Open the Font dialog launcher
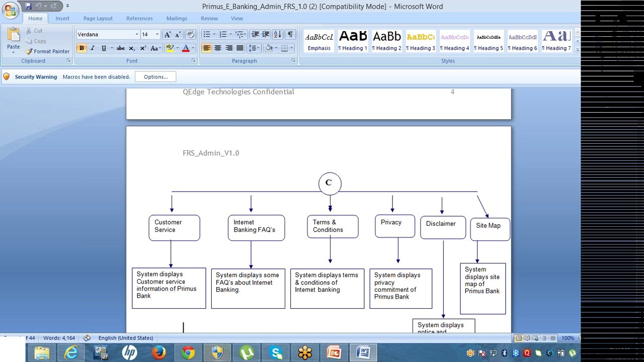644x362 pixels. (x=193, y=60)
